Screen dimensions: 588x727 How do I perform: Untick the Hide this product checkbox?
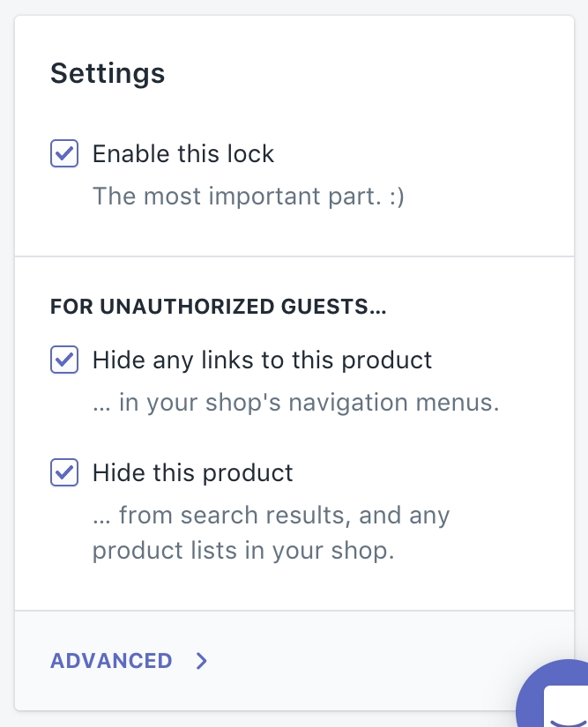(64, 471)
